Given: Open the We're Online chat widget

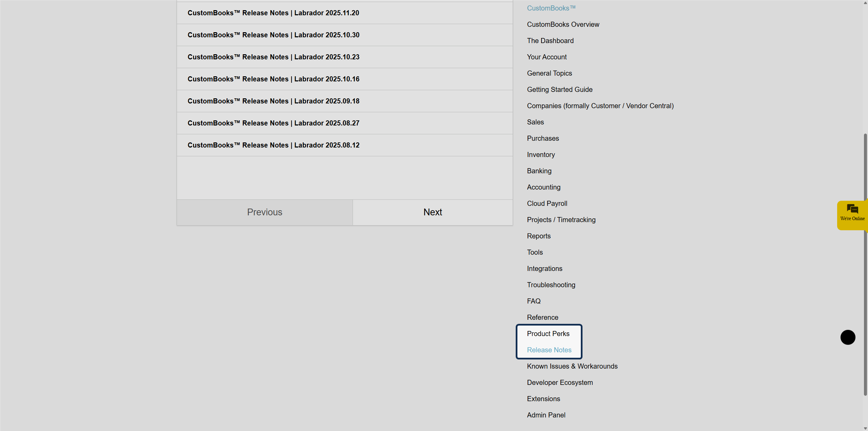Looking at the screenshot, I should click(x=852, y=215).
